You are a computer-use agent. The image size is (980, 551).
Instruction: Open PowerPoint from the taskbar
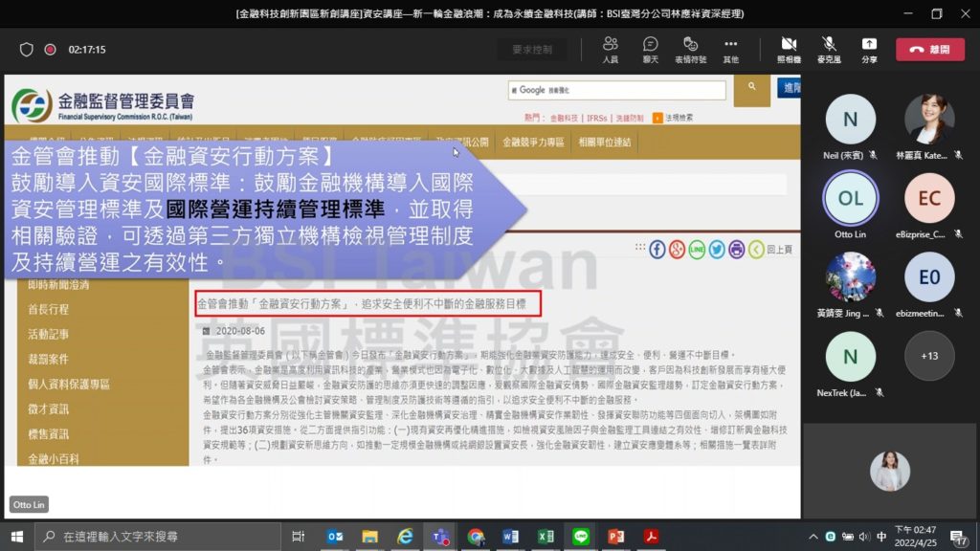pyautogui.click(x=616, y=537)
